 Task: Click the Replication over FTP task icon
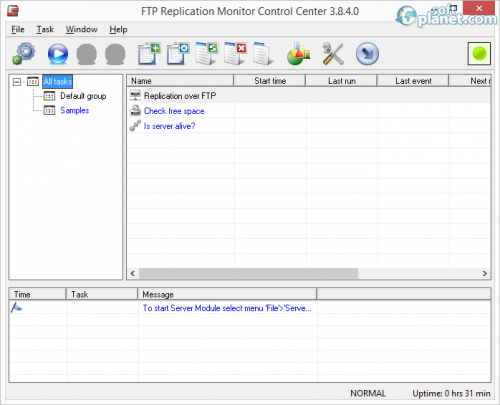(135, 96)
